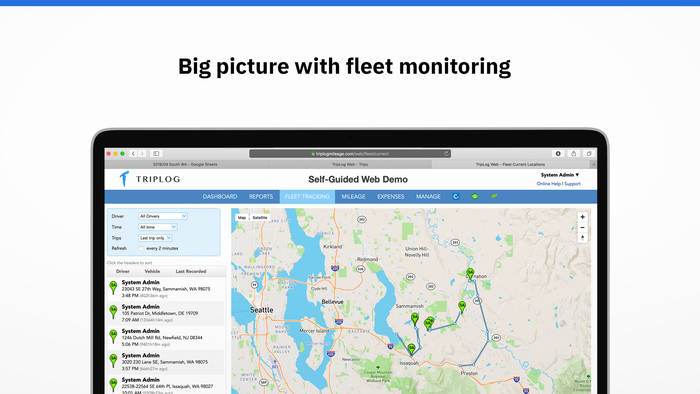Viewport: 700px width, 394px height.
Task: Click the Safari back arrow button
Action: [x=133, y=153]
